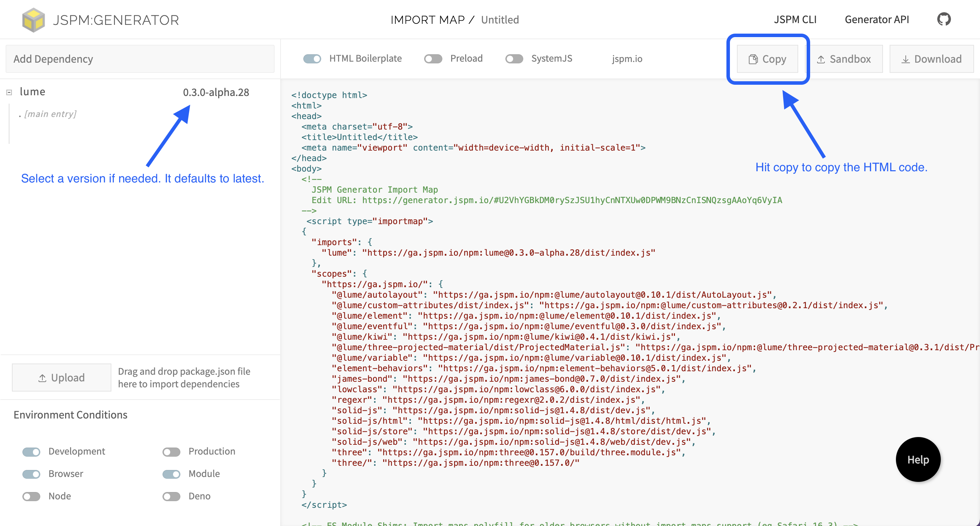Open the Generator API page
The image size is (980, 526).
pyautogui.click(x=877, y=19)
